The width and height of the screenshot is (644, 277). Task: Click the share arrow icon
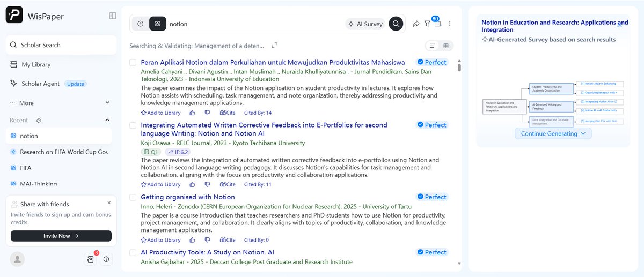(416, 24)
